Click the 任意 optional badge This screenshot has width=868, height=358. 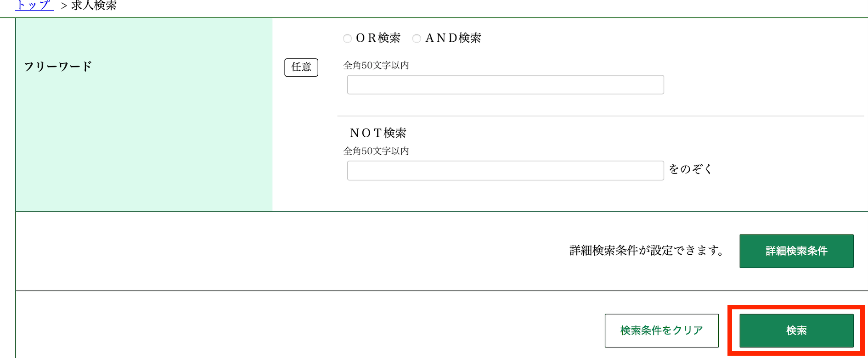click(x=301, y=67)
